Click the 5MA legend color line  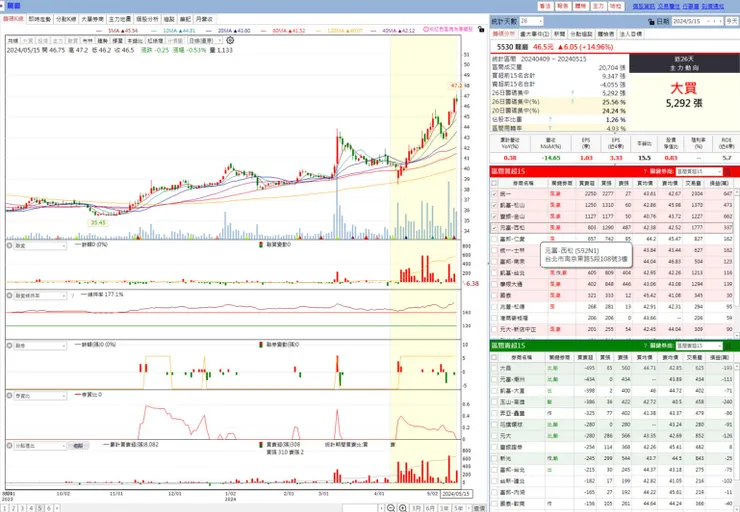coord(100,31)
